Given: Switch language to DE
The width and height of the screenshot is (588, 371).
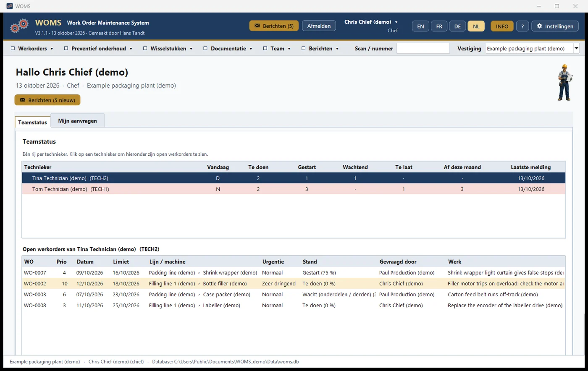Looking at the screenshot, I should [x=457, y=26].
